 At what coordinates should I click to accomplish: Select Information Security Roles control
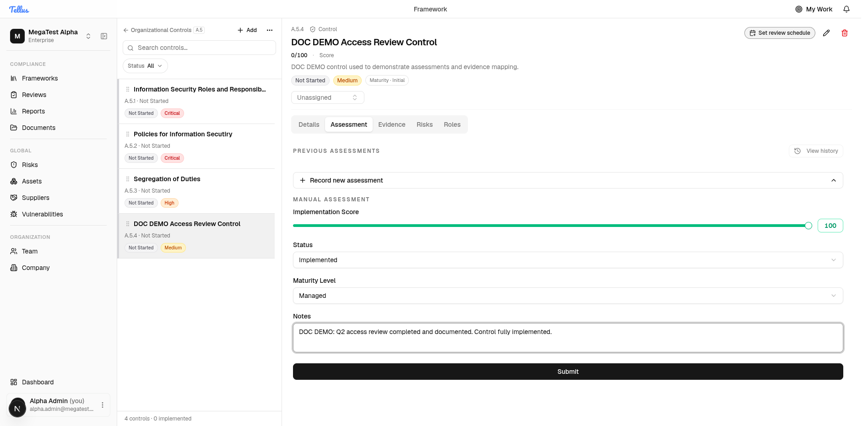(197, 102)
